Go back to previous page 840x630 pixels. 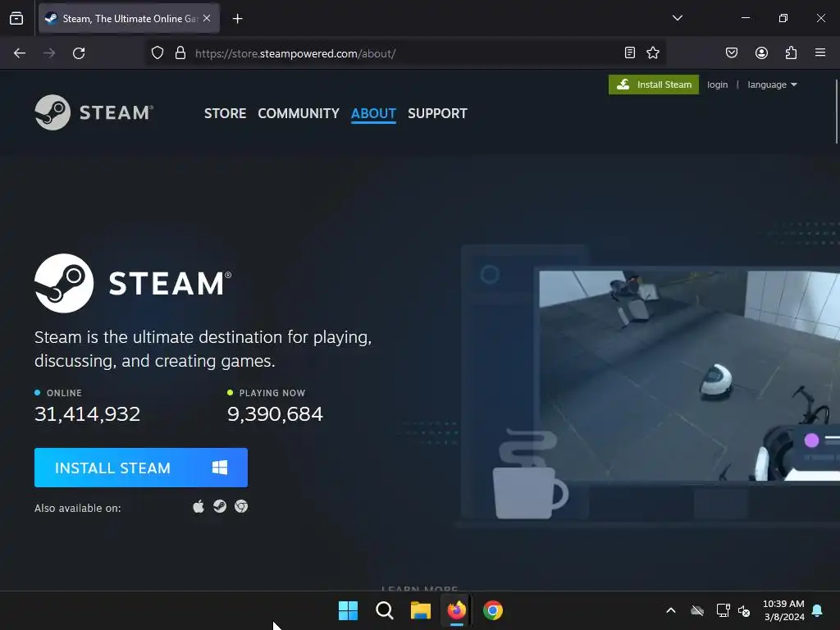tap(20, 53)
